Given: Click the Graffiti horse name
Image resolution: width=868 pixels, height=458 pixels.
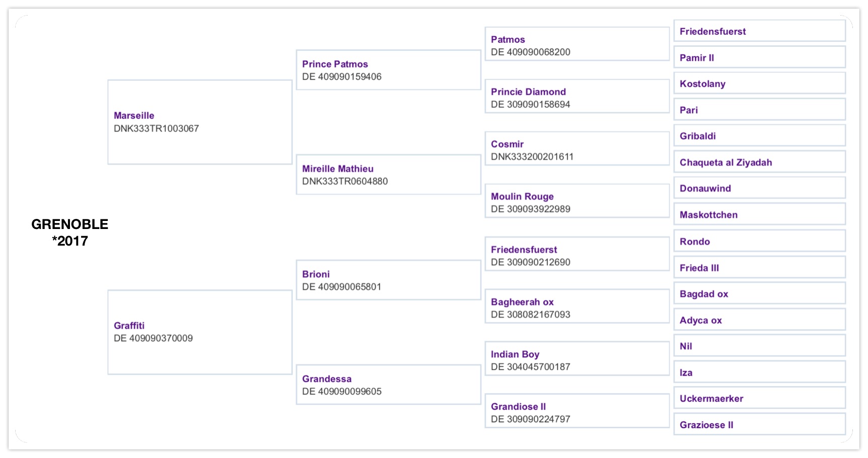Looking at the screenshot, I should click(129, 326).
